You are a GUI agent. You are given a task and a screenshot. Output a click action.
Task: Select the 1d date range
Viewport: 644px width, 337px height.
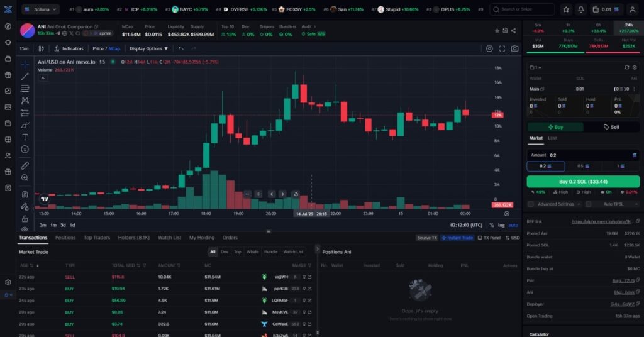tap(72, 225)
